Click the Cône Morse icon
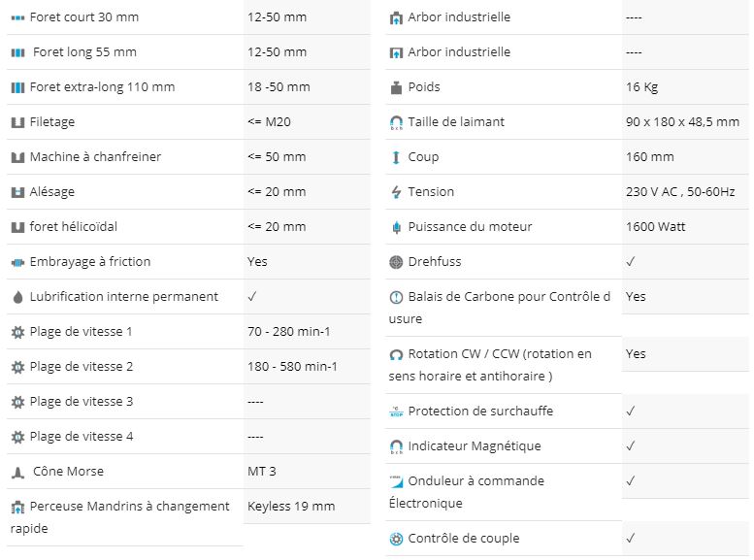 coord(17,473)
